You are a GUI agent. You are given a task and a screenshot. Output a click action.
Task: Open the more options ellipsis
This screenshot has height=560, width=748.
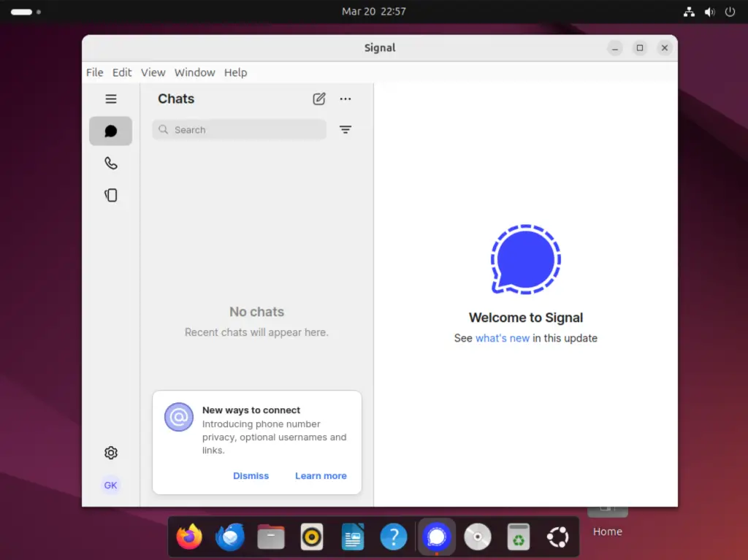click(345, 99)
